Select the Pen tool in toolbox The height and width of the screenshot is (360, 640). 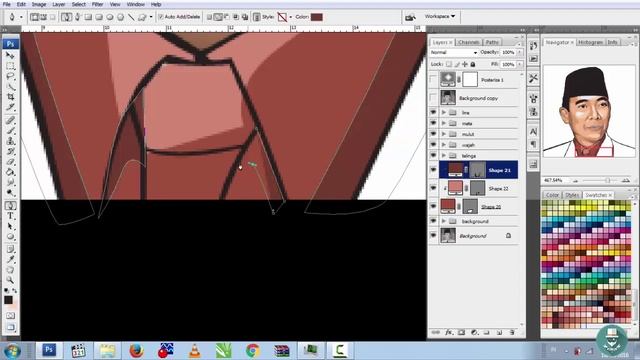10,205
